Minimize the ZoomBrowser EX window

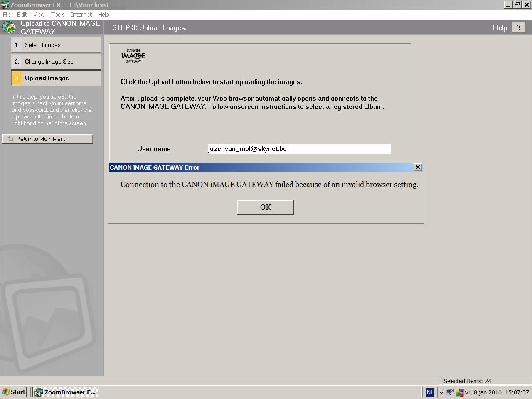508,5
